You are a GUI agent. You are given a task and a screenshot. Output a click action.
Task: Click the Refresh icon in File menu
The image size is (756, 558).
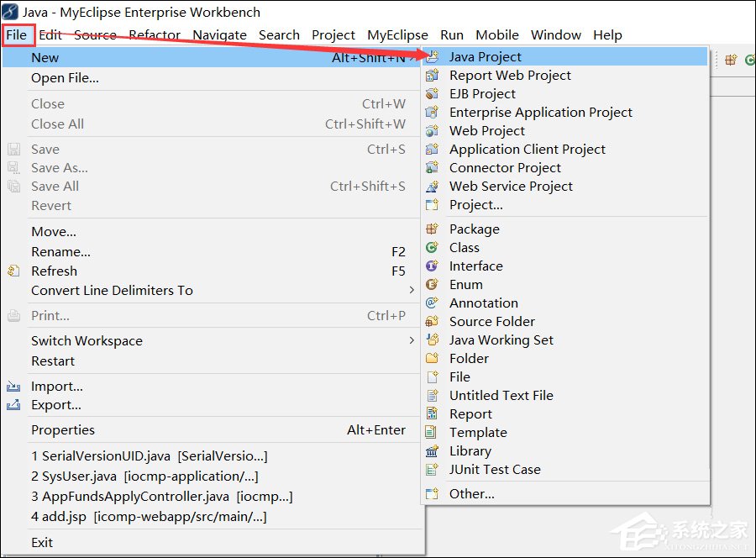tap(13, 271)
